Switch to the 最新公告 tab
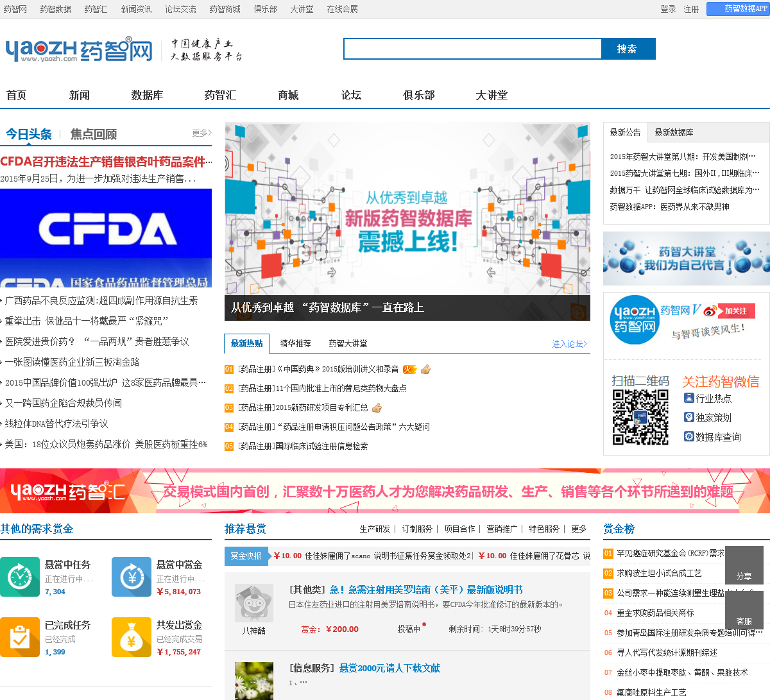This screenshot has height=700, width=770. pos(625,132)
